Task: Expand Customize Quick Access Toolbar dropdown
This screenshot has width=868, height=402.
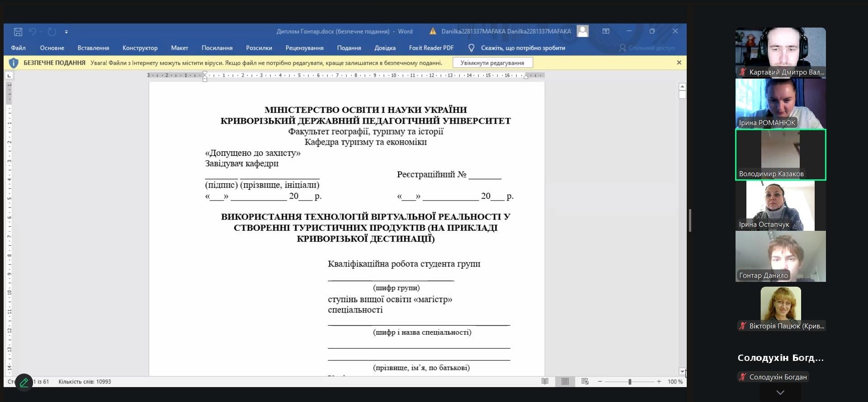Action: pos(66,32)
